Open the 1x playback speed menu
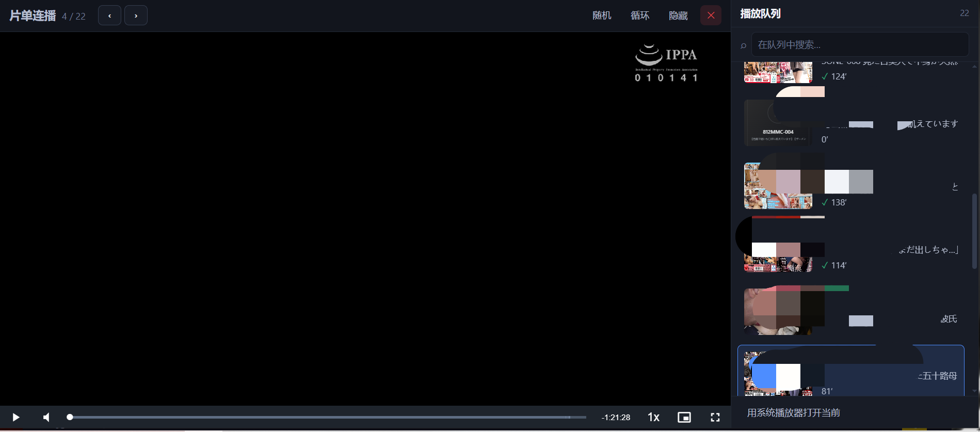The width and height of the screenshot is (980, 432). 653,417
